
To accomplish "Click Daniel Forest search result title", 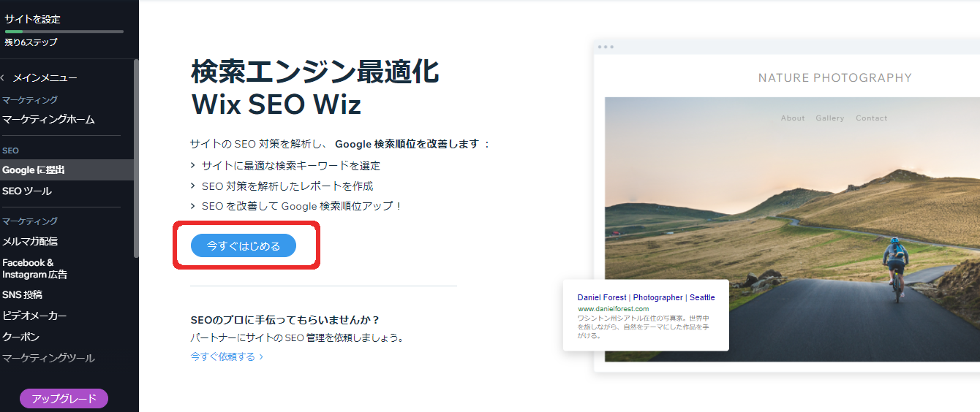I will click(x=646, y=297).
